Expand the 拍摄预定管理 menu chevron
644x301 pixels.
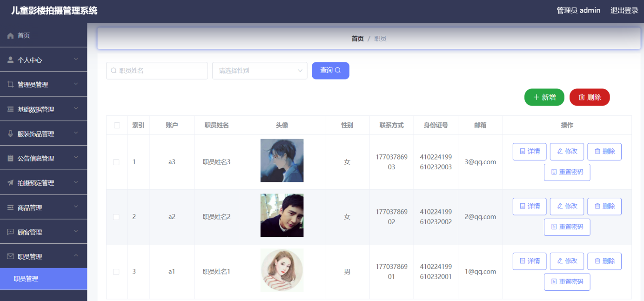pyautogui.click(x=76, y=182)
